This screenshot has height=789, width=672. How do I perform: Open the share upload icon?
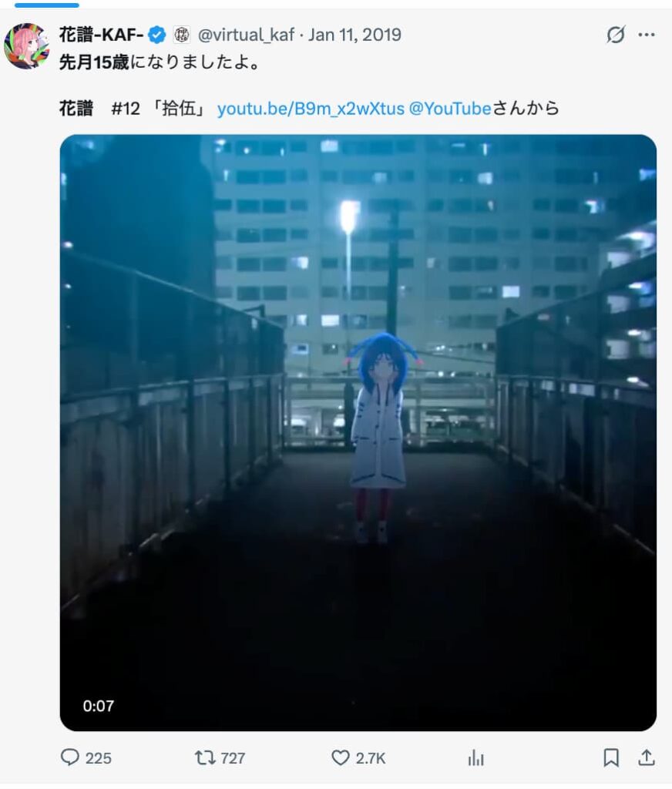(647, 757)
